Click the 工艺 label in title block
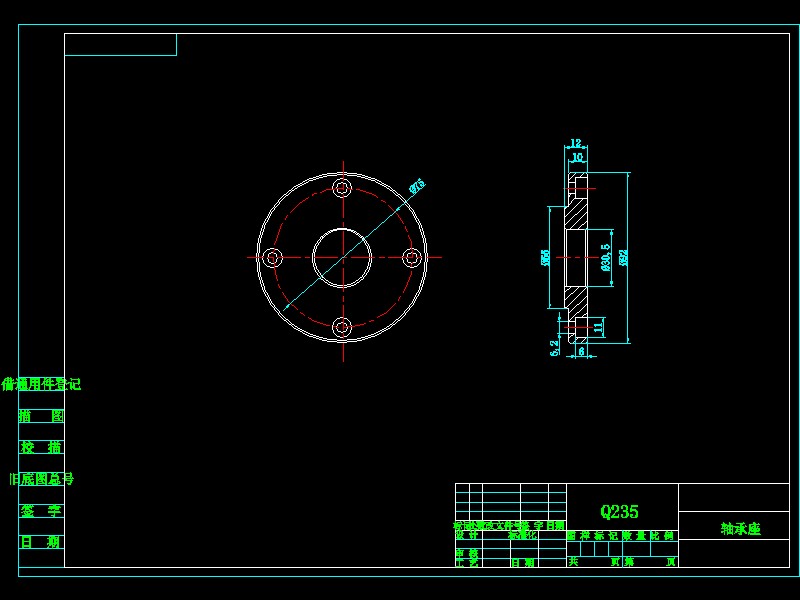The image size is (800, 600). 467,562
